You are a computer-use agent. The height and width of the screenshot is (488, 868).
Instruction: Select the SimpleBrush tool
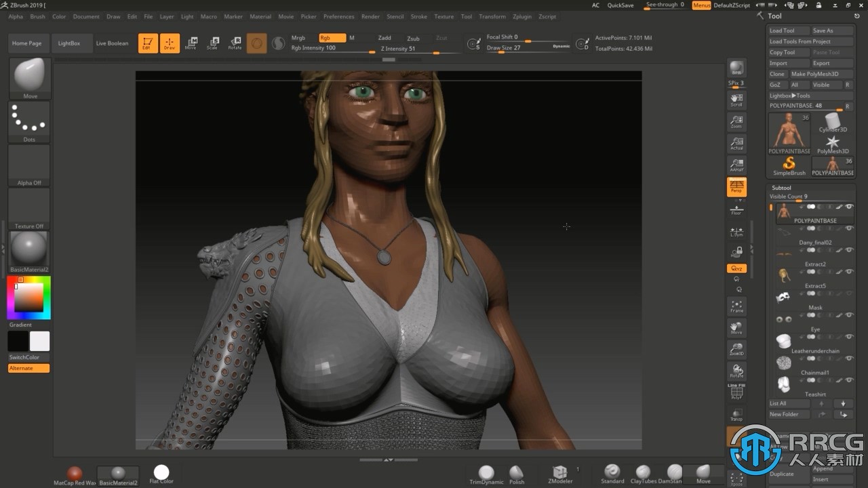tap(789, 166)
